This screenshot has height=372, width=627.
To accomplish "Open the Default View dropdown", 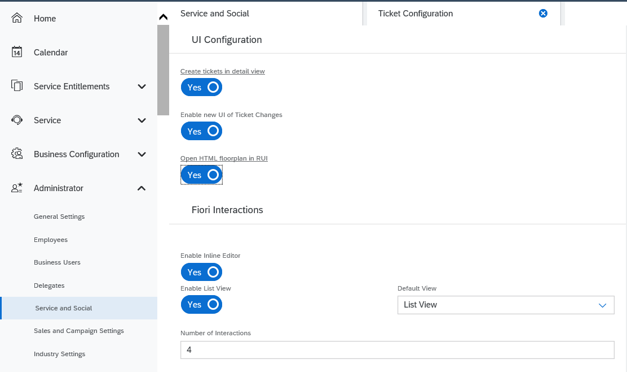I will click(x=506, y=305).
